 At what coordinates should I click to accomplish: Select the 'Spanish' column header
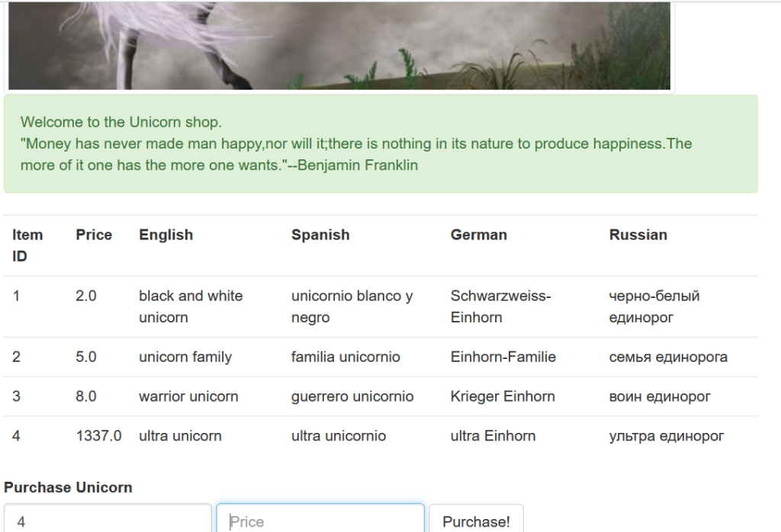pyautogui.click(x=320, y=235)
